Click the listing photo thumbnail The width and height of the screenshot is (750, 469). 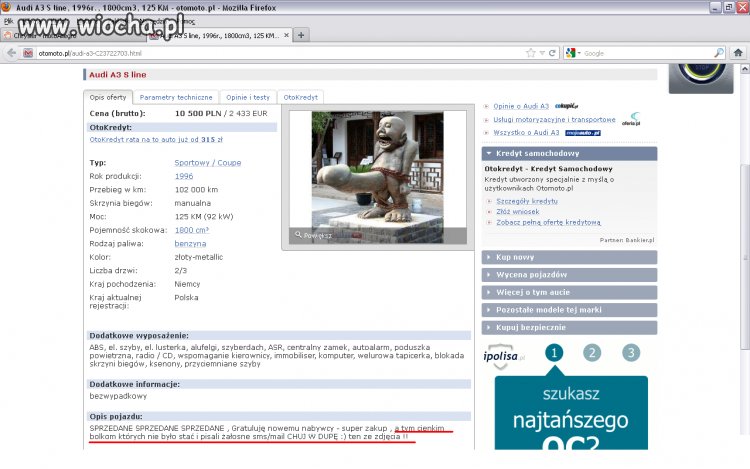tap(377, 177)
